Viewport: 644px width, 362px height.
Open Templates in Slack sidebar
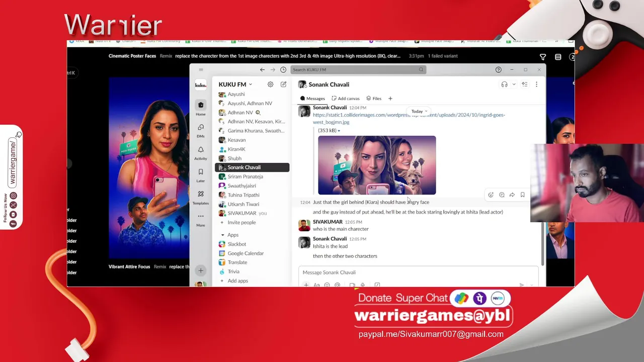(200, 197)
